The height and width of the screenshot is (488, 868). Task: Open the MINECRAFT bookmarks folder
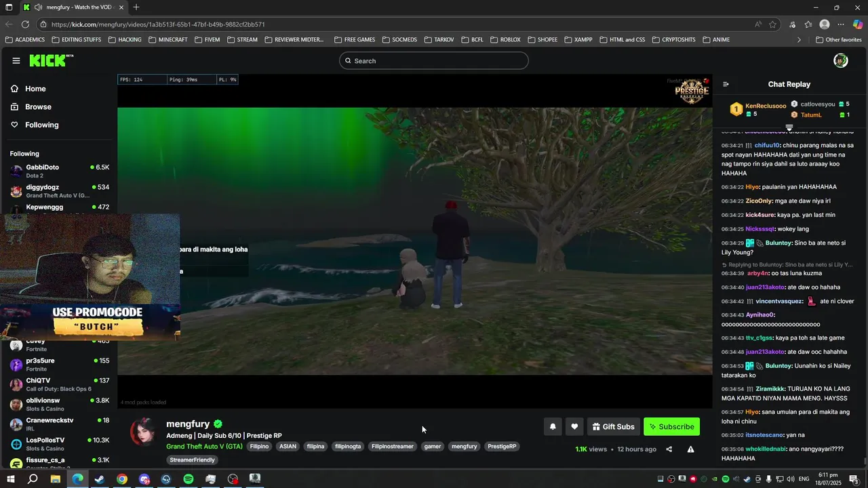pos(167,40)
